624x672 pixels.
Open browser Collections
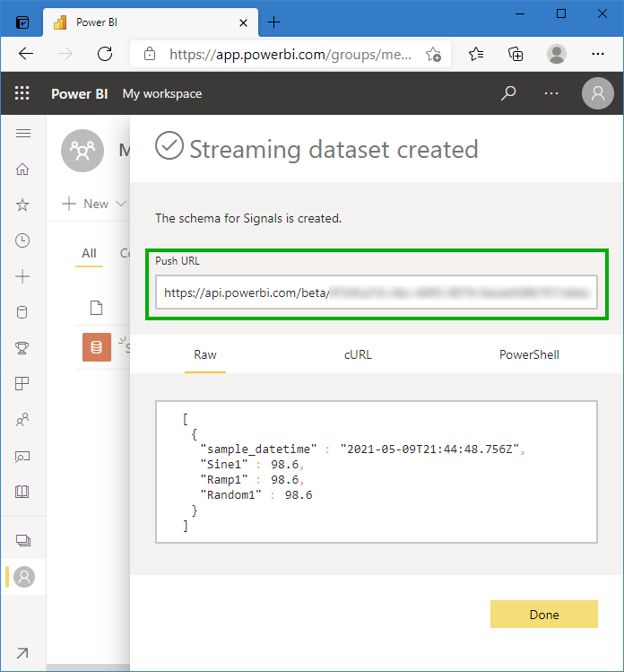pos(516,54)
